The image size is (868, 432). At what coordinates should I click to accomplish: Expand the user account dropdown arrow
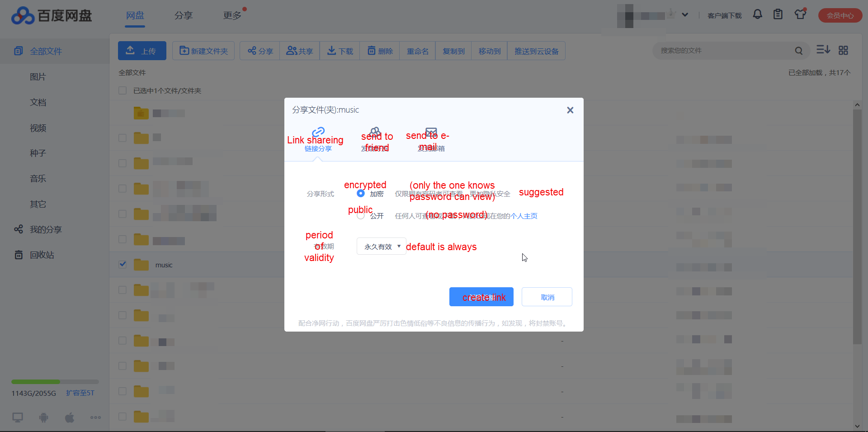click(x=685, y=15)
